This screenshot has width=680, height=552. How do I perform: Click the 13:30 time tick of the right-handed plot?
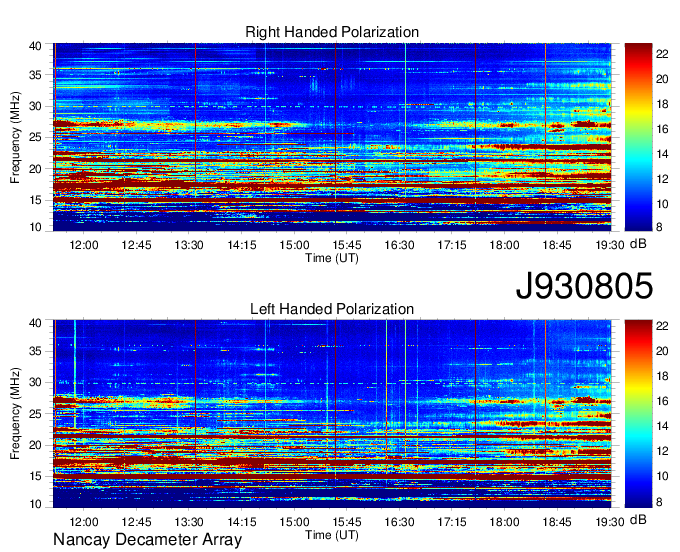[189, 245]
